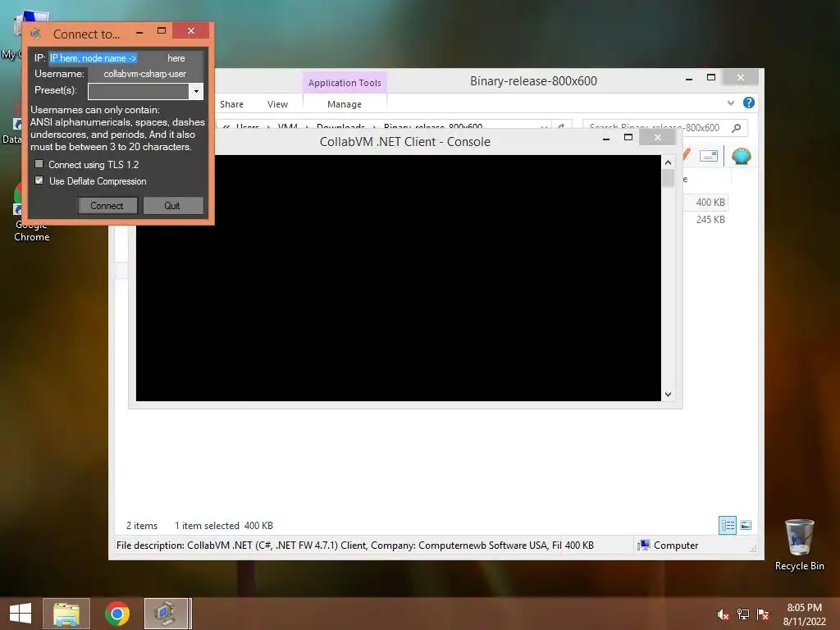Click the properties card icon in ribbon
Image resolution: width=840 pixels, height=630 pixels.
tap(708, 156)
